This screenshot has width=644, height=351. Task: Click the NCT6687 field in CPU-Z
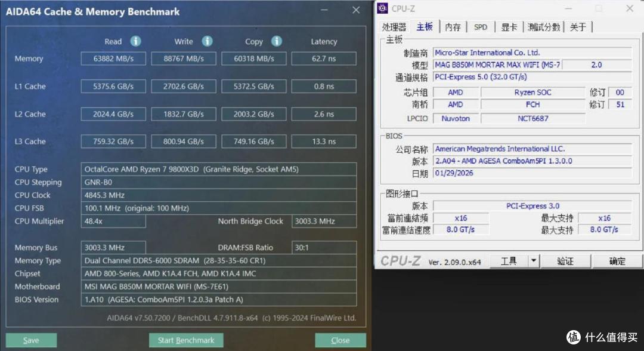pos(532,118)
